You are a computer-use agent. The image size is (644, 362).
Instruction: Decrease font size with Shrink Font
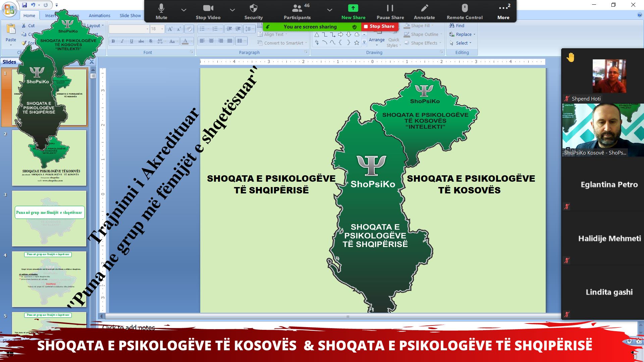[179, 29]
